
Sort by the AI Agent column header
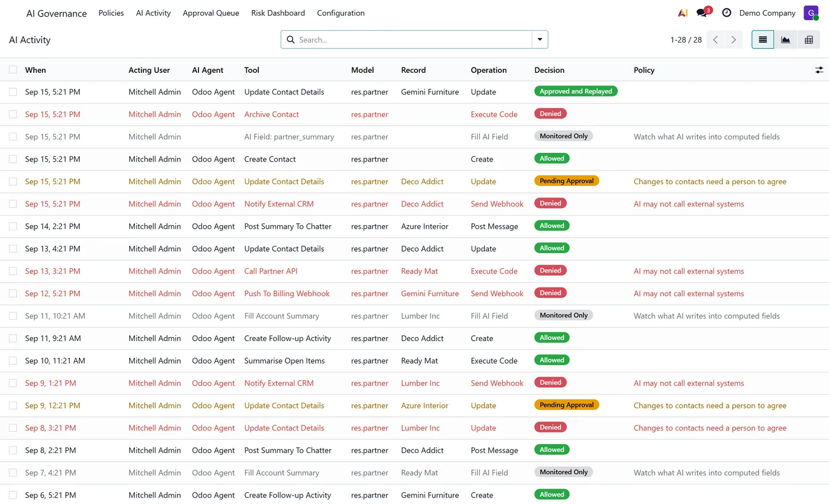coord(208,70)
